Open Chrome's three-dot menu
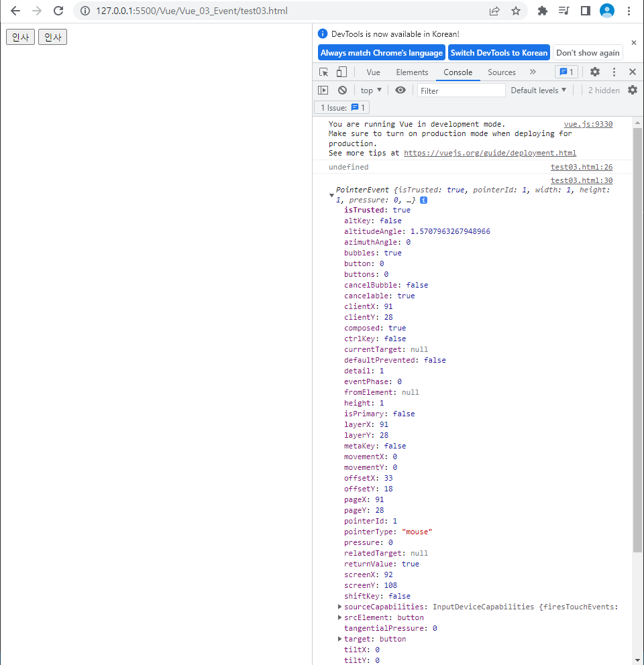 [629, 11]
